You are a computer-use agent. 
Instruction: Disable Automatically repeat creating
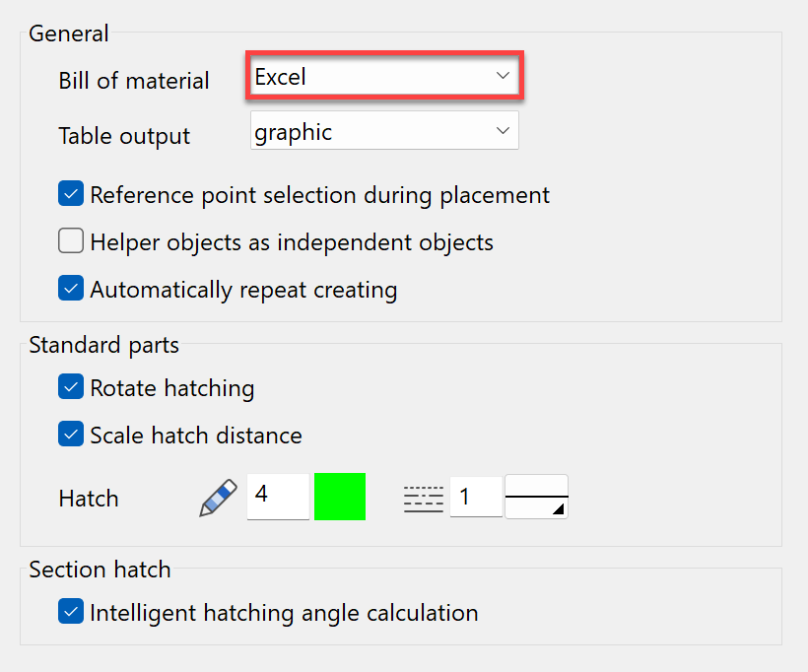click(70, 289)
